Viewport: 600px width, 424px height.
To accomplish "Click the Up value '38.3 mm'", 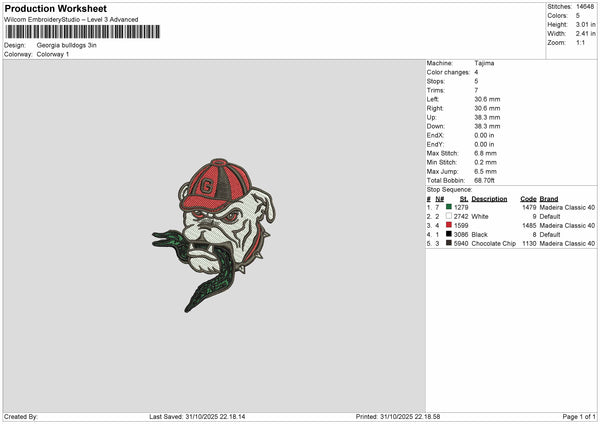I will tap(487, 117).
